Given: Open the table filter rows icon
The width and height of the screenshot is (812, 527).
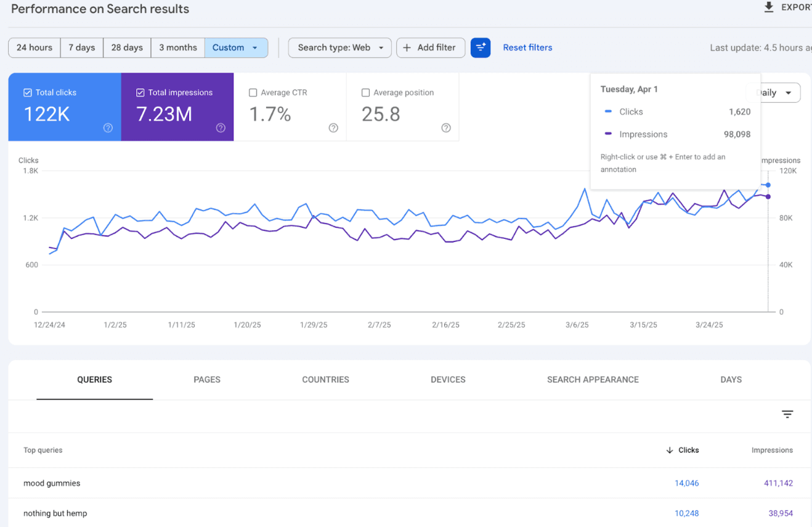Looking at the screenshot, I should click(787, 414).
